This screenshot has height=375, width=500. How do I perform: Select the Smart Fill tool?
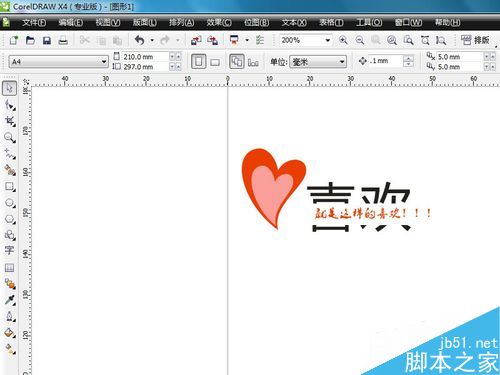point(9,170)
